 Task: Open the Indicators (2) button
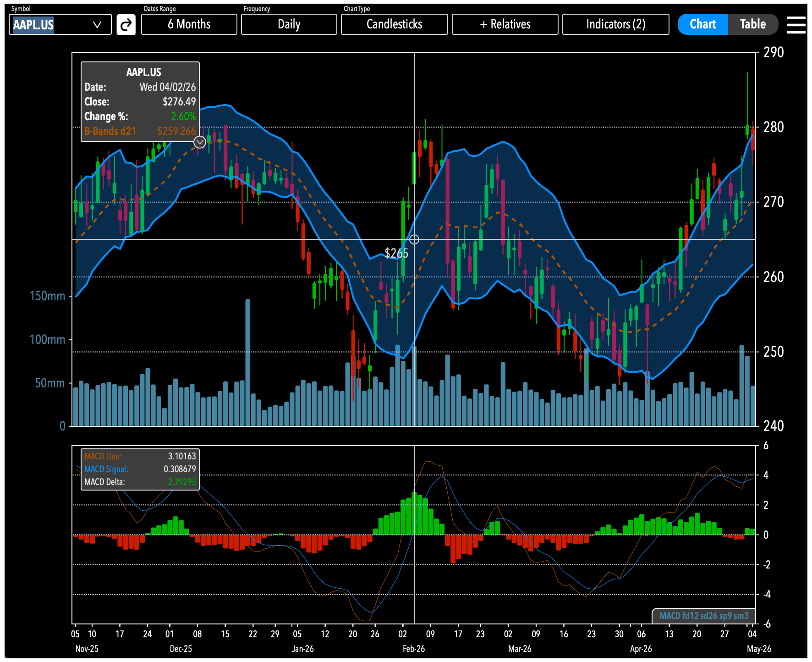click(616, 24)
